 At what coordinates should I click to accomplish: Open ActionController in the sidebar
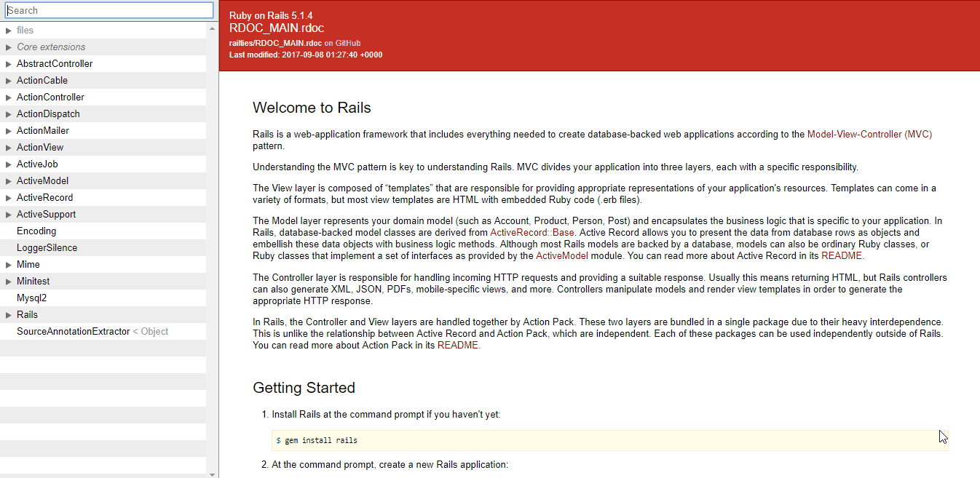coord(50,97)
